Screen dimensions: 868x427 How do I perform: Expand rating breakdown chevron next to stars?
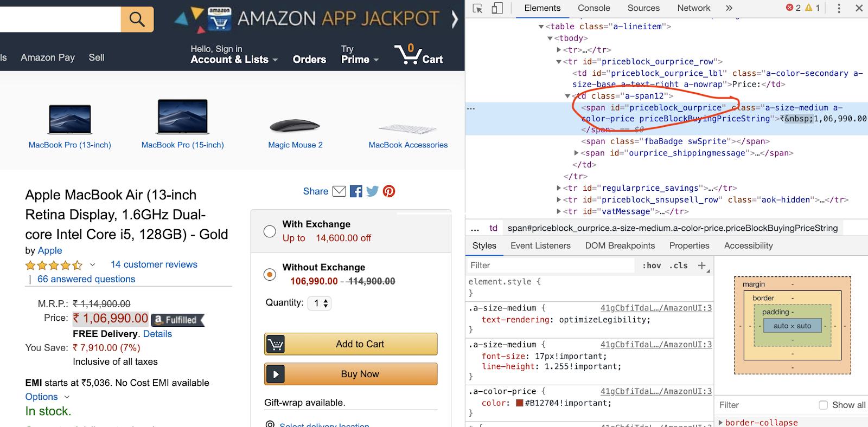coord(92,265)
